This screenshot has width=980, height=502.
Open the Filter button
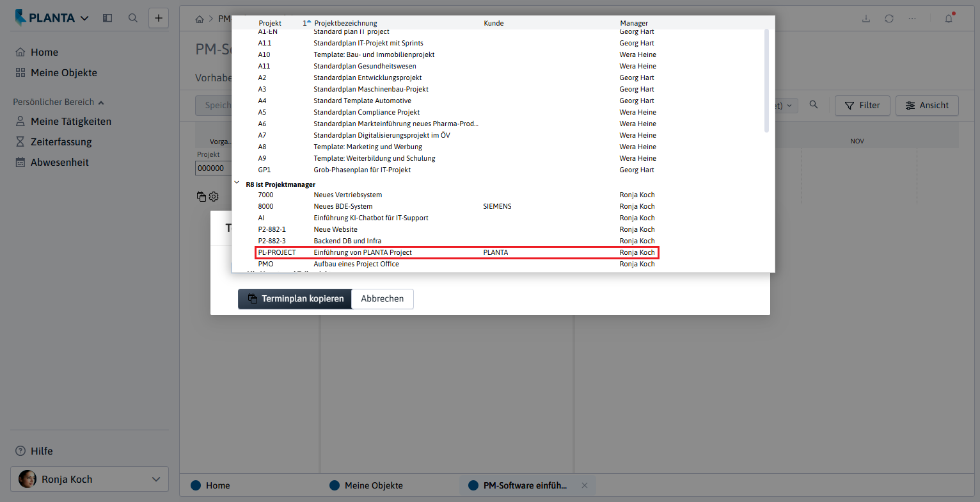click(x=862, y=106)
